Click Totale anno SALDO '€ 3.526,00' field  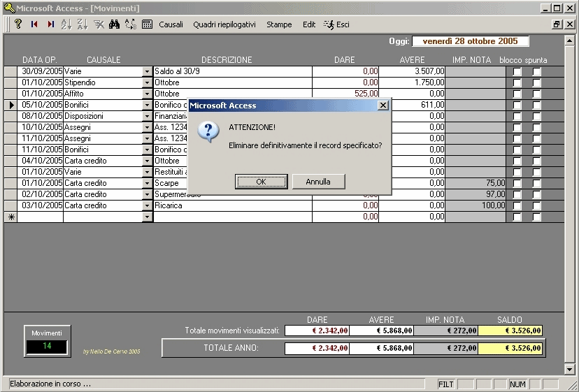pos(510,348)
